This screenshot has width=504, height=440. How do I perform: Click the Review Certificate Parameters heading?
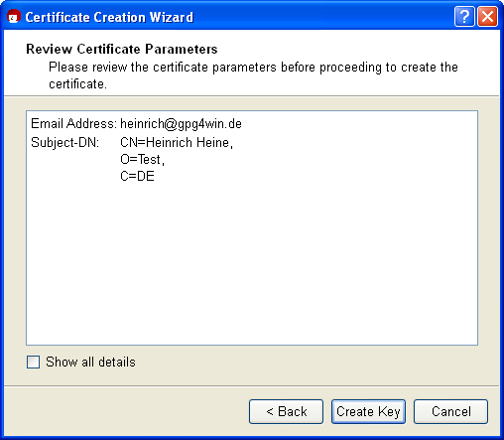(x=122, y=49)
